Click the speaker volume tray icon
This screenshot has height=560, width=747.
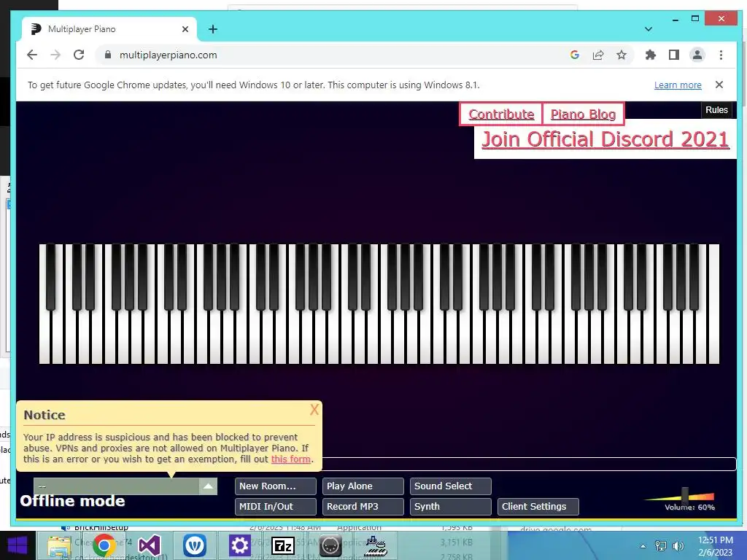pos(678,545)
